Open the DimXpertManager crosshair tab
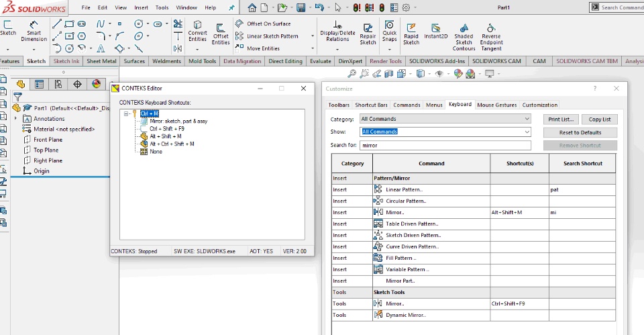644x335 pixels. click(77, 85)
